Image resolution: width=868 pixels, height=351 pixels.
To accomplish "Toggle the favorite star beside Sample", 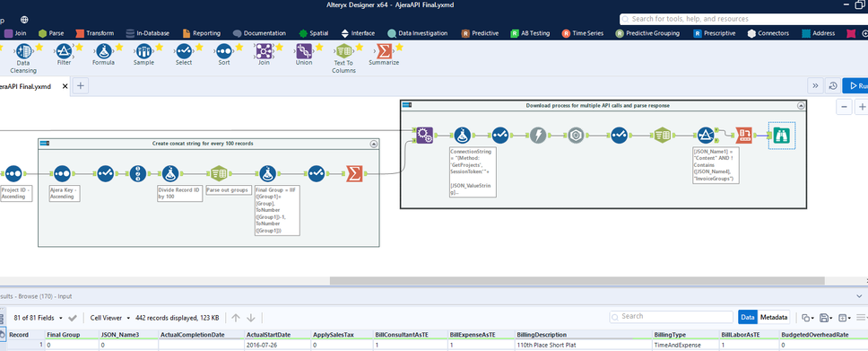I will pyautogui.click(x=159, y=48).
